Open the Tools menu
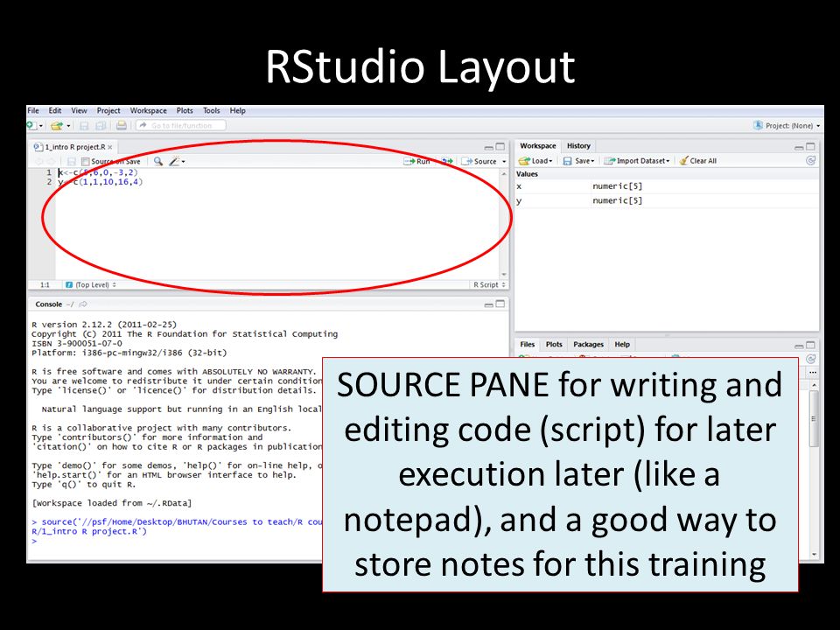The width and height of the screenshot is (840, 630). [212, 110]
